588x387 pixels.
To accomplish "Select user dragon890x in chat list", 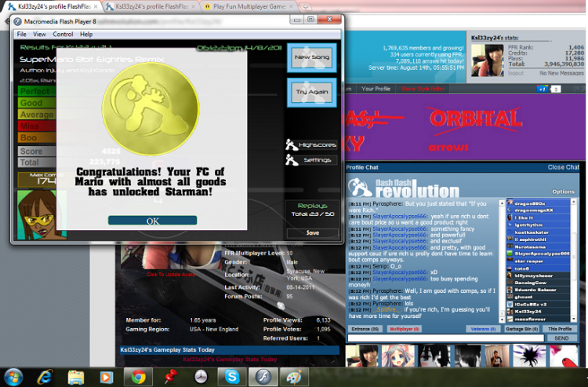I will [x=538, y=203].
